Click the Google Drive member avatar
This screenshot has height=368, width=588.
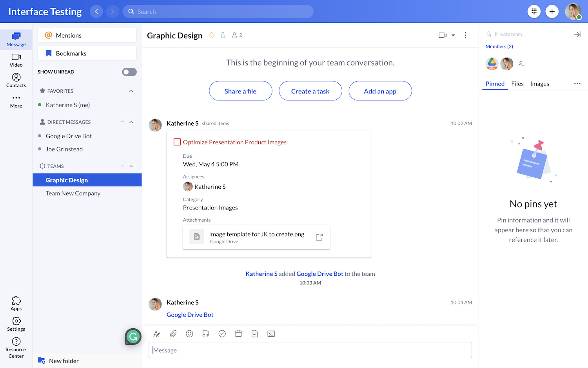click(x=492, y=64)
